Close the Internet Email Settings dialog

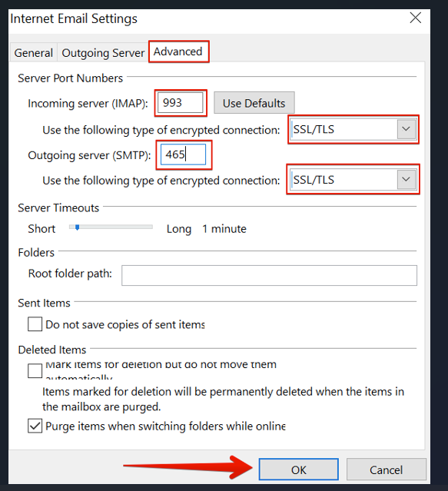(416, 18)
